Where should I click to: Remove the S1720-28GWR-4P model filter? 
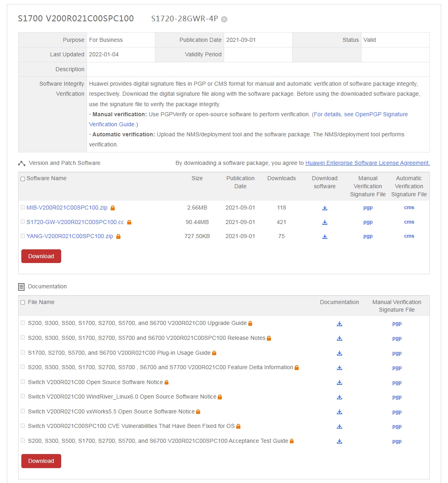coord(224,19)
